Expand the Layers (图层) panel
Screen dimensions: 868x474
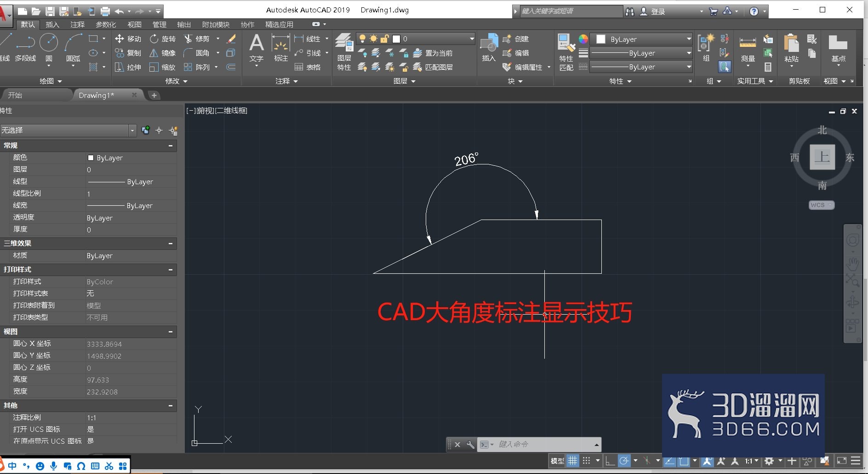(404, 81)
